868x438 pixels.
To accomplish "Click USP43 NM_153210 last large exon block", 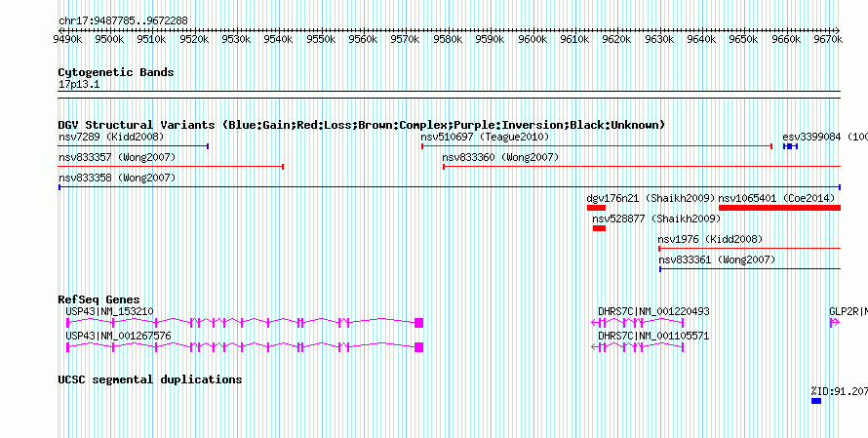I will (419, 323).
